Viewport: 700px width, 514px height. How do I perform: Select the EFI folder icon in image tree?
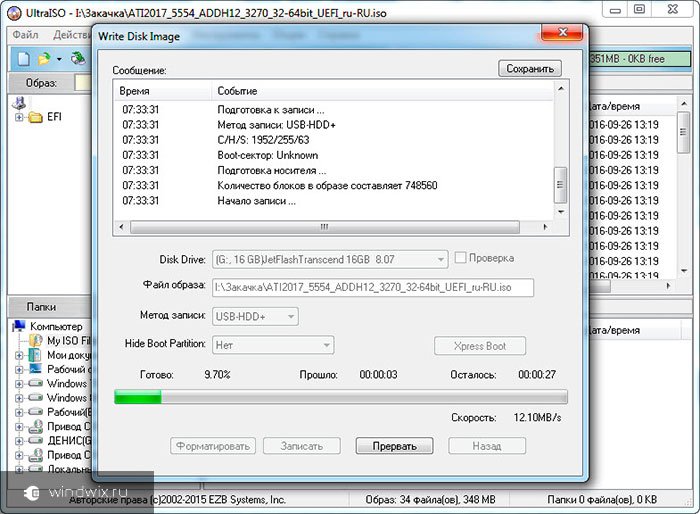tap(35, 117)
